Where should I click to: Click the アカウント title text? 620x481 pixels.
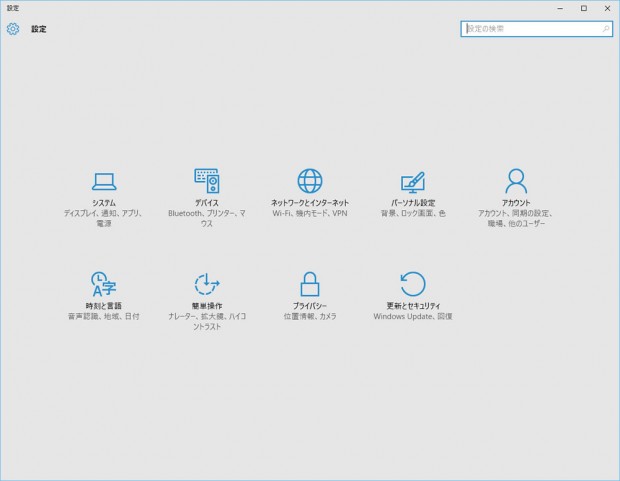[x=516, y=203]
